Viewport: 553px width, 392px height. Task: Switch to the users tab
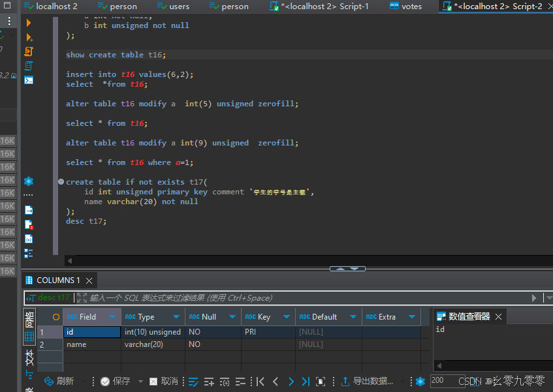pos(174,7)
